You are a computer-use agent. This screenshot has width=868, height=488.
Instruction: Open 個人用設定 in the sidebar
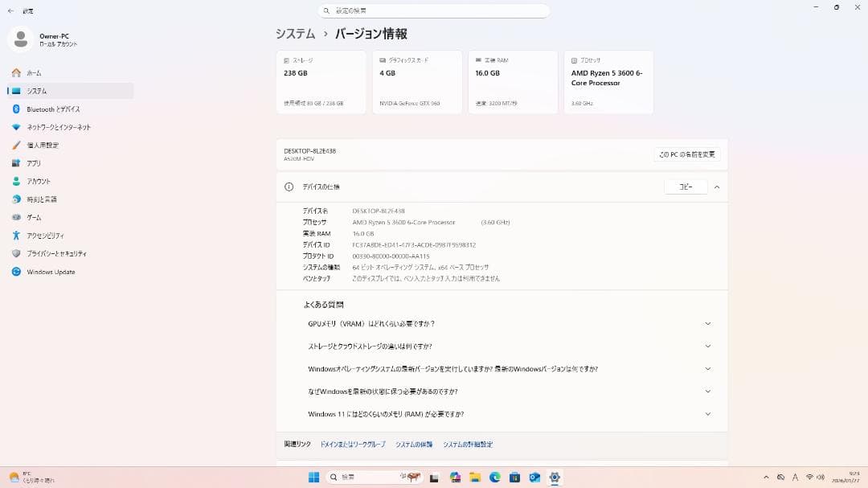(x=70, y=146)
